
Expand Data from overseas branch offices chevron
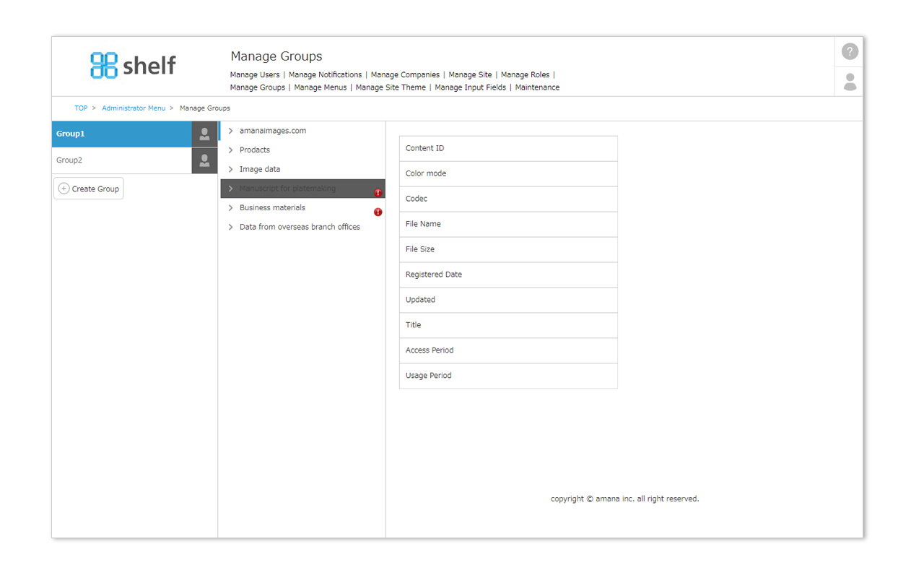[230, 227]
